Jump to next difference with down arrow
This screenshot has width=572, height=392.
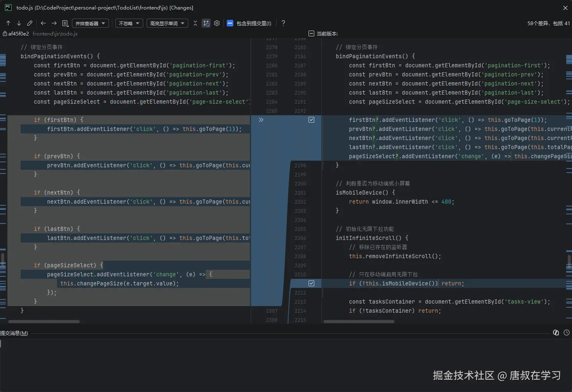coord(19,23)
